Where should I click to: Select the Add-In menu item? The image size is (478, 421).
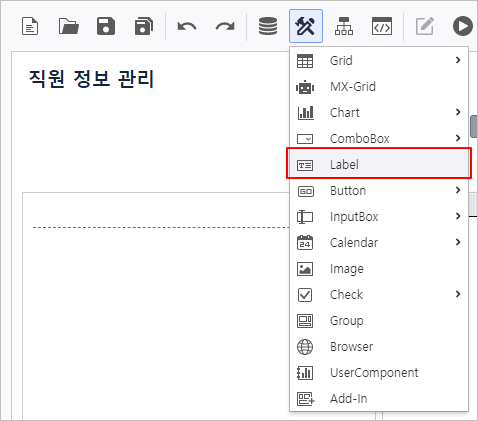pos(379,399)
